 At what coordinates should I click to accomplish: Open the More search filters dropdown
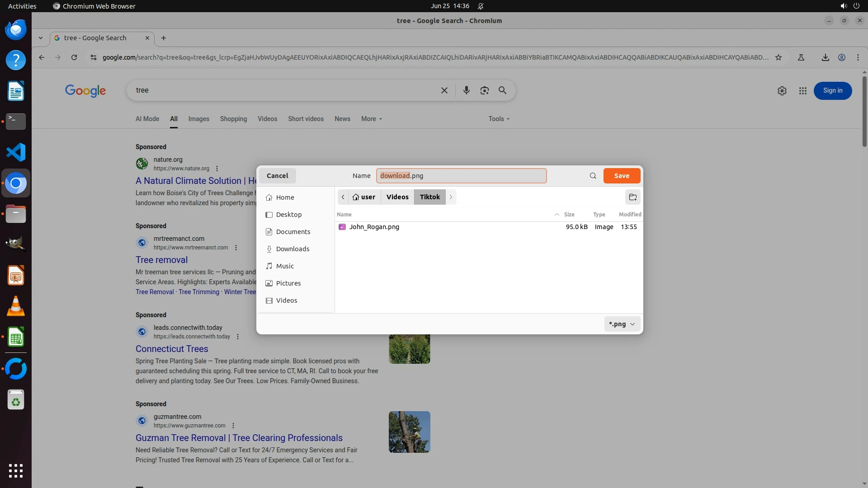coord(371,119)
